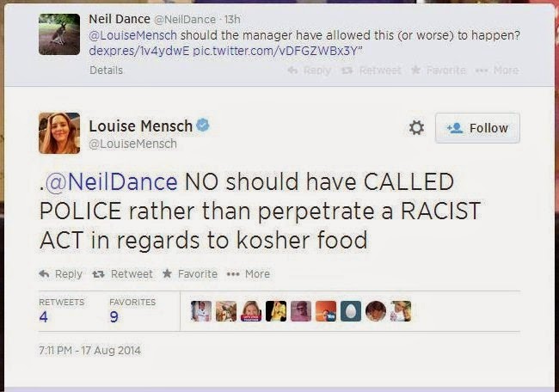The image size is (559, 392).
Task: Open the dexpres/Iv4ydwE link
Action: click(x=126, y=50)
